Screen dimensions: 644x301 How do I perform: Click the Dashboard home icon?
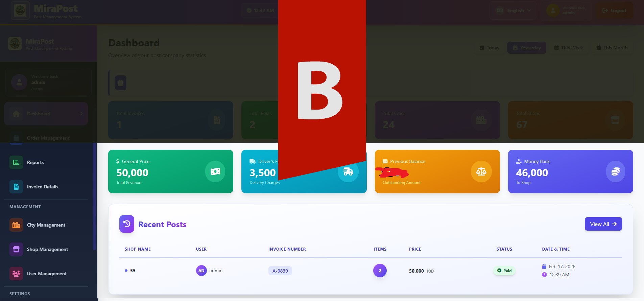16,114
